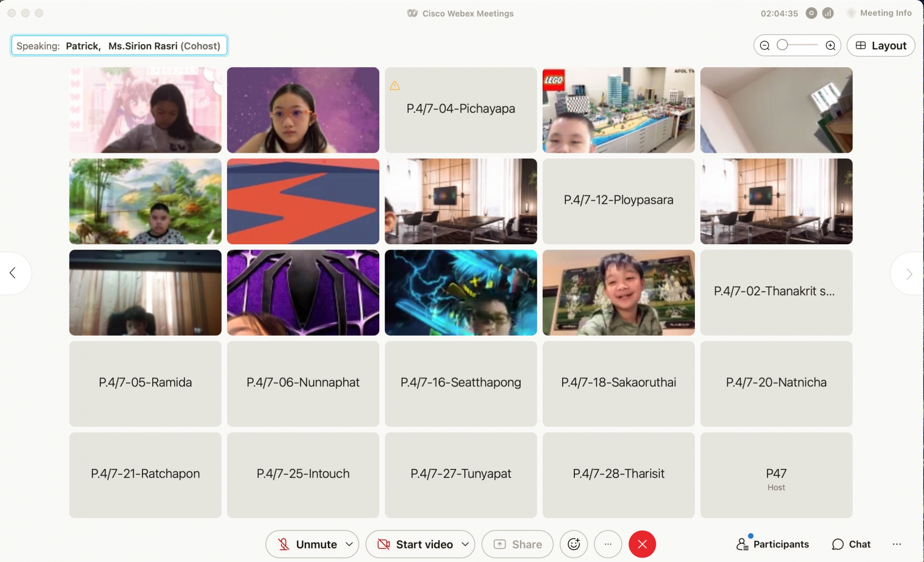The height and width of the screenshot is (562, 924).
Task: Click the ceiling view video tile
Action: pos(776,110)
